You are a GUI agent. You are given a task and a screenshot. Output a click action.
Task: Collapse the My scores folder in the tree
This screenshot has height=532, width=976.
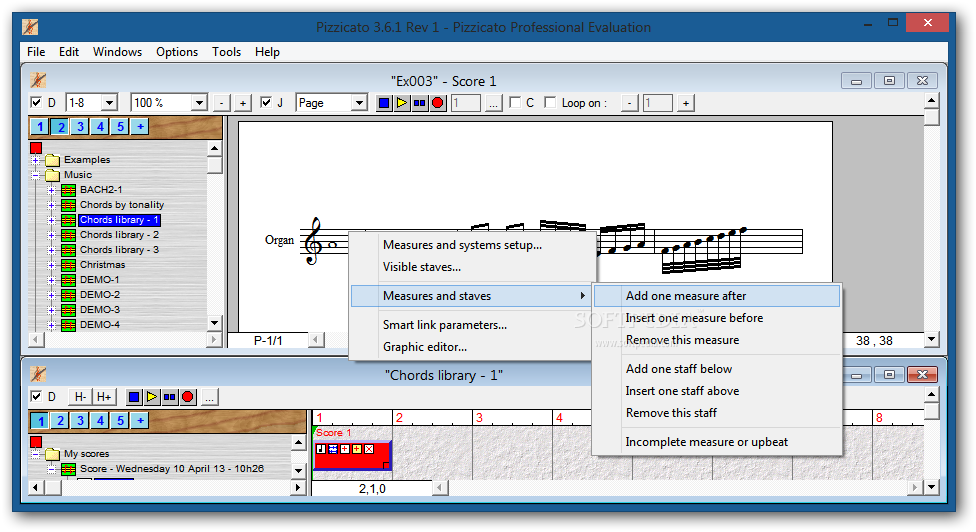click(35, 454)
